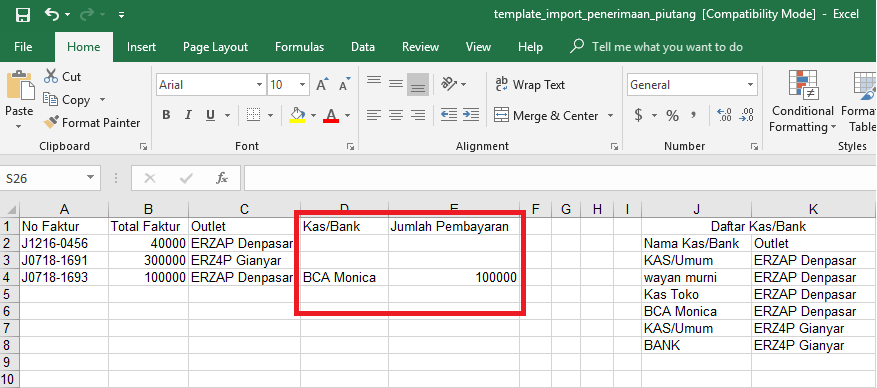Click Decrease Decimal icon
877x388 pixels.
(x=746, y=115)
